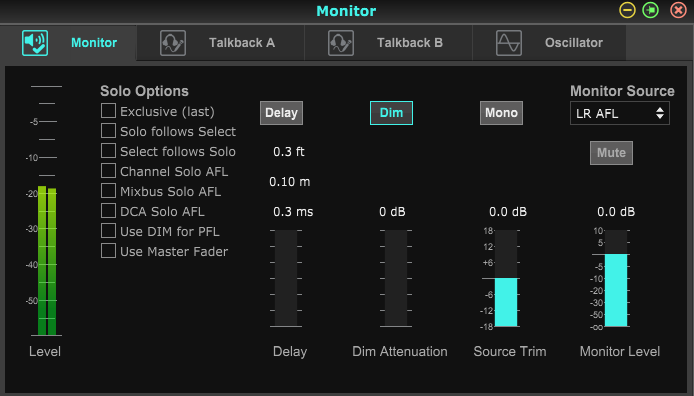Click the 0.0 dB Monitor Level value
Viewport: 694px width, 396px height.
(616, 212)
